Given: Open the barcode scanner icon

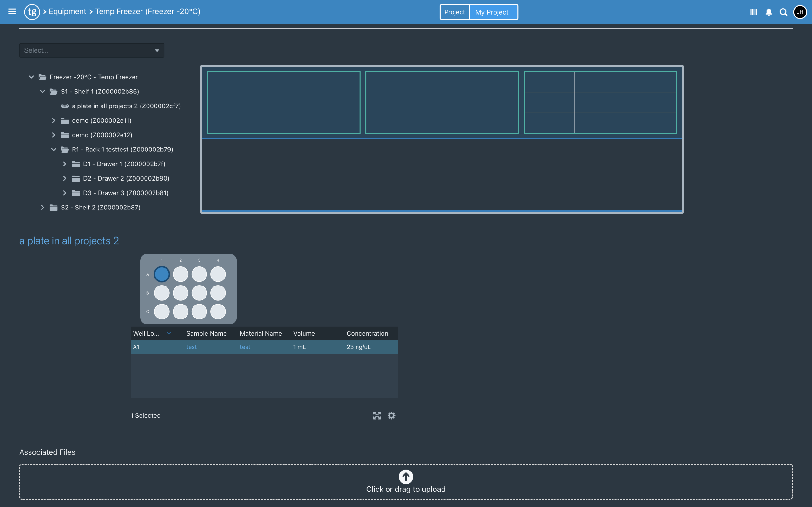Looking at the screenshot, I should (x=754, y=12).
